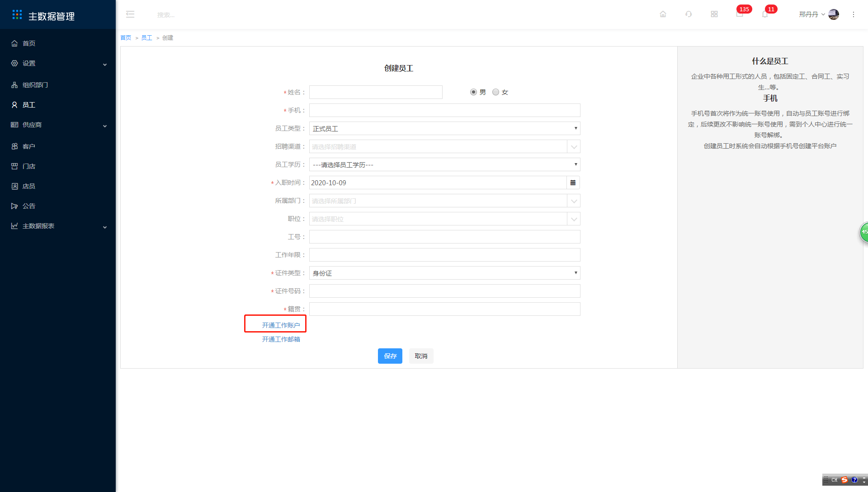
Task: Click the 籍贯 input field
Action: click(445, 309)
